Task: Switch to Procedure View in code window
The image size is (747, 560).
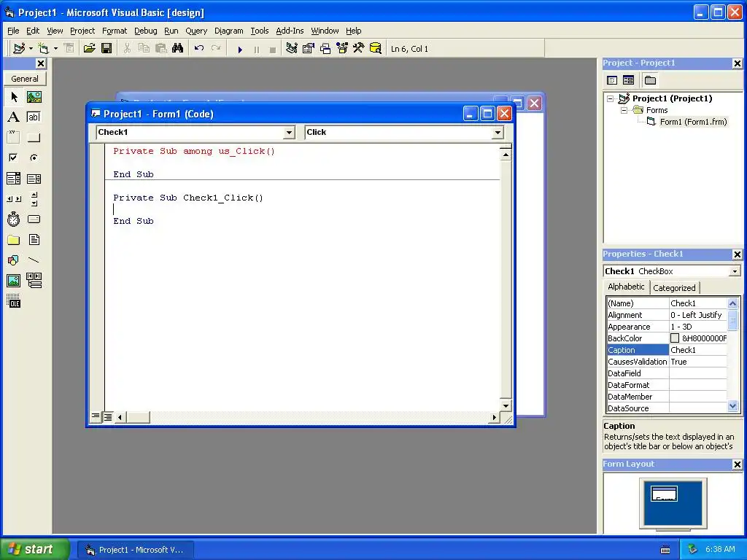Action: [x=96, y=417]
